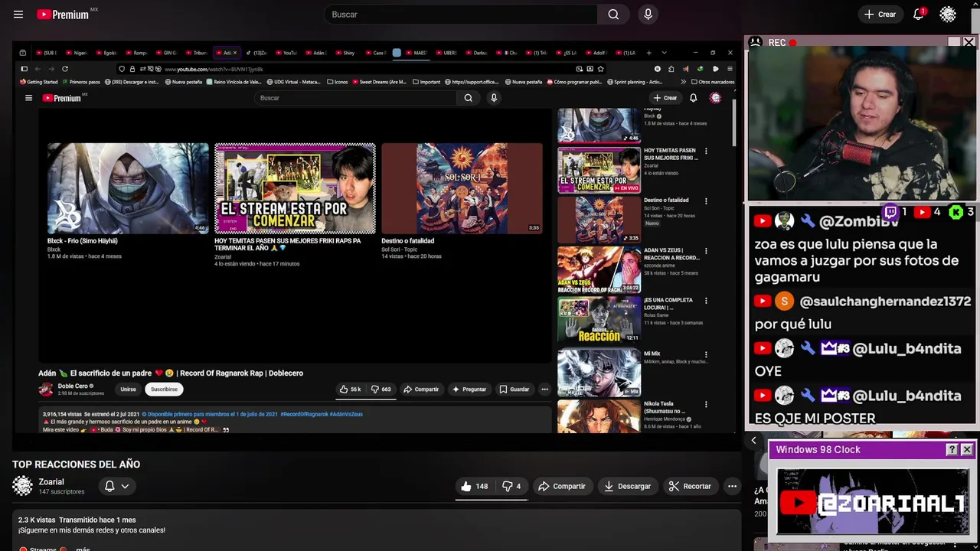Expand Zoarial subscription bell notification dropdown
The height and width of the screenshot is (551, 980).
[x=116, y=486]
